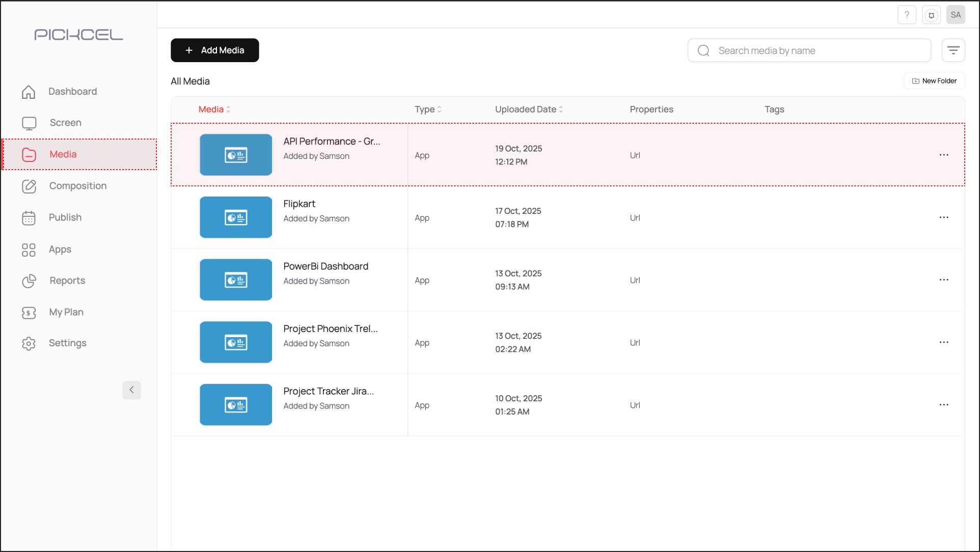Navigate to Publish menu item
This screenshot has height=552, width=980.
pyautogui.click(x=65, y=217)
